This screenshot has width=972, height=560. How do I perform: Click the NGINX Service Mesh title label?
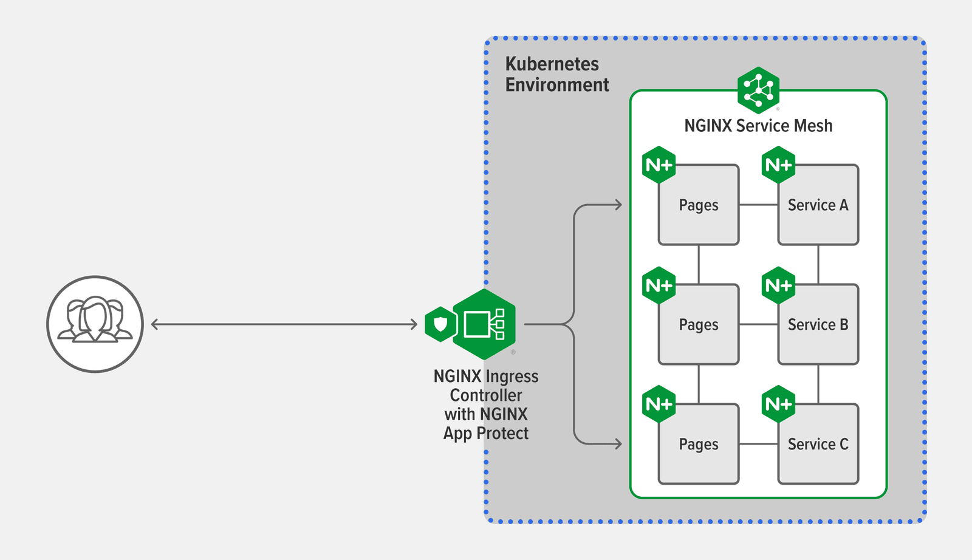[758, 125]
